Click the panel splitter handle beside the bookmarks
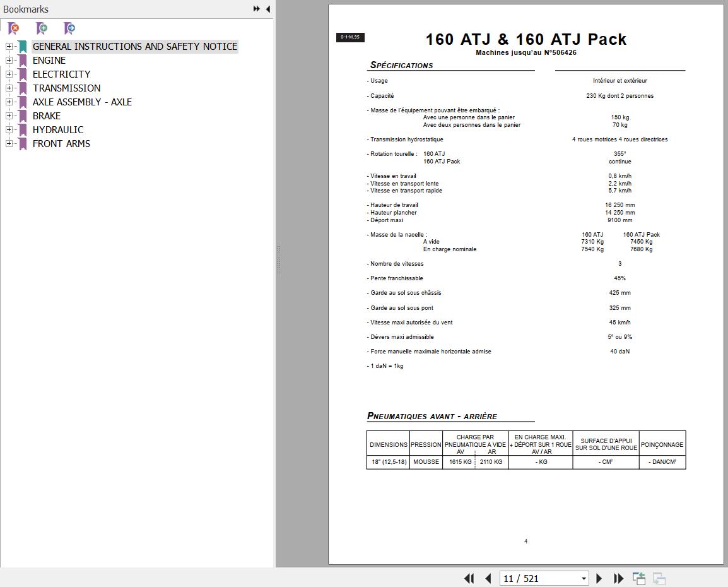This screenshot has width=728, height=587. 278,260
